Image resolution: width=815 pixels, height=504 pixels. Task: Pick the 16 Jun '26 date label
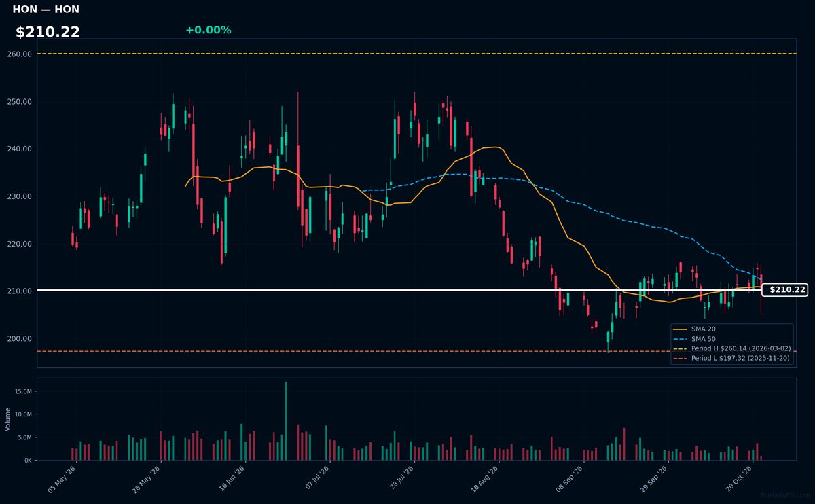click(x=231, y=479)
